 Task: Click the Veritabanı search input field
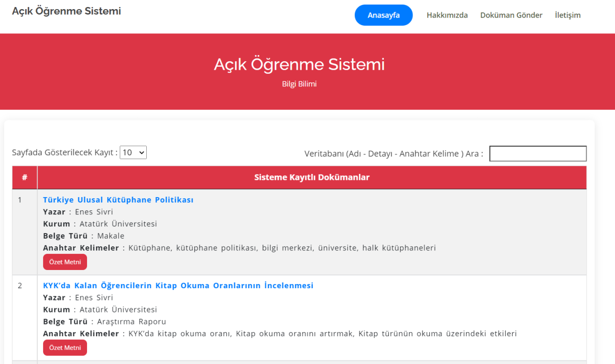click(x=538, y=153)
